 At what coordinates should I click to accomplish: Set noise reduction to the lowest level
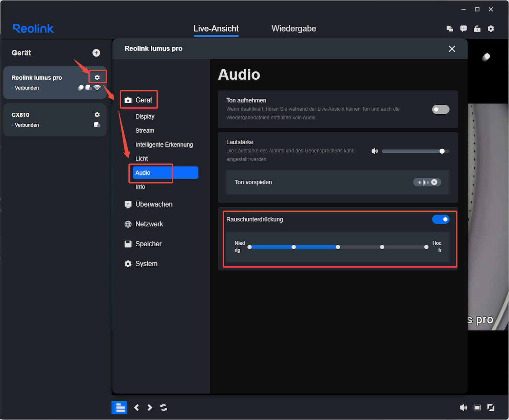249,247
